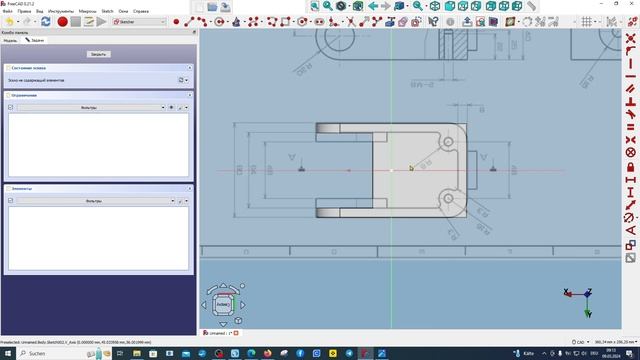640x360 pixels.
Task: Start macro recording with red circle
Action: point(62,22)
